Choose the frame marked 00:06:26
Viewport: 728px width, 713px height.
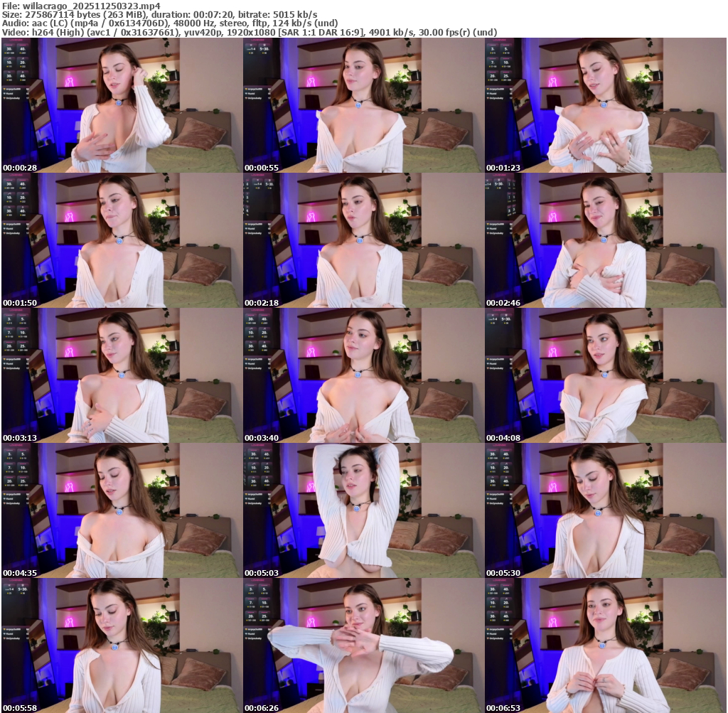pos(363,645)
